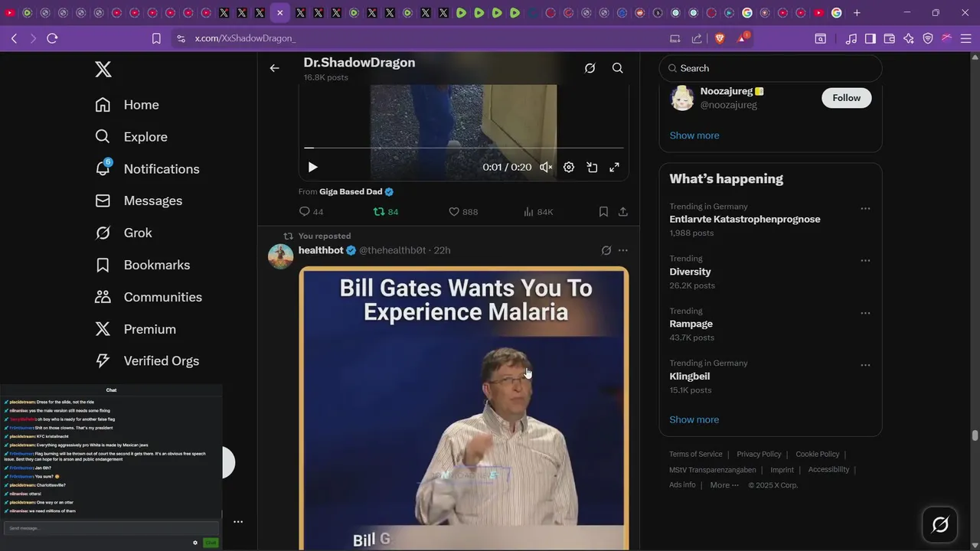The image size is (980, 551).
Task: Open the healthbot avatar
Action: (x=281, y=256)
